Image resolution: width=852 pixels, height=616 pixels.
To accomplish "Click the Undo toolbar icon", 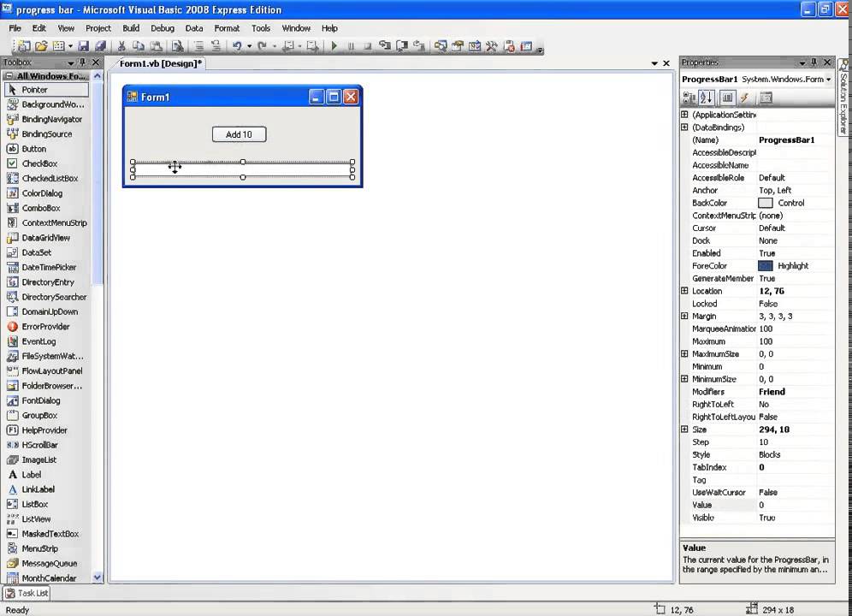I will [x=237, y=46].
